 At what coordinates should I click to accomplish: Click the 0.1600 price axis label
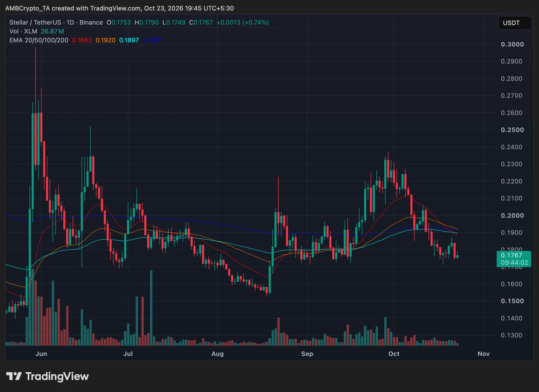click(512, 284)
